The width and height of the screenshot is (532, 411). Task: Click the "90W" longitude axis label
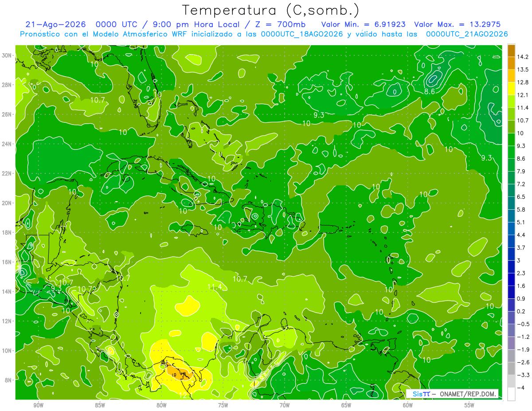[38, 405]
